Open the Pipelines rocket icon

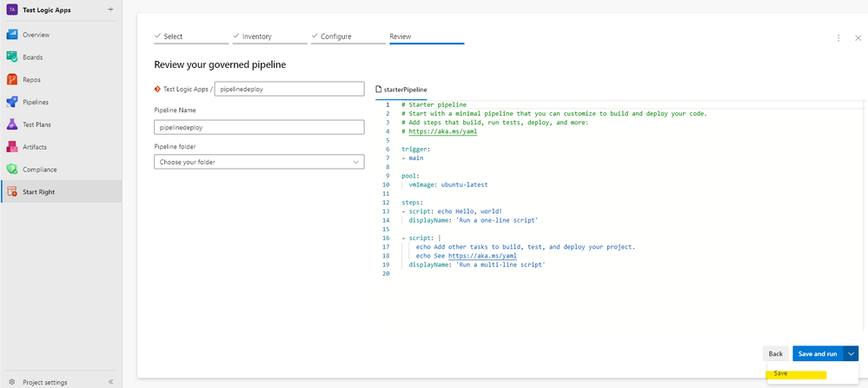(x=12, y=102)
